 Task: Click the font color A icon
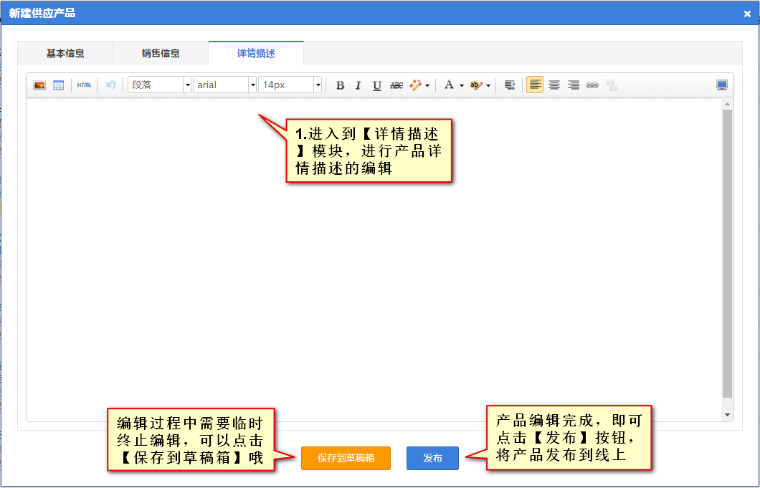pyautogui.click(x=449, y=85)
